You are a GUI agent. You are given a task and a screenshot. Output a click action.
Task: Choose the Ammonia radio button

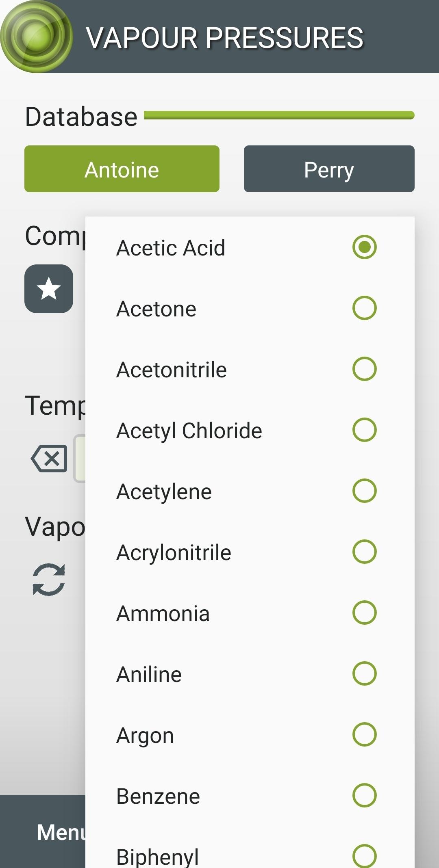point(365,613)
